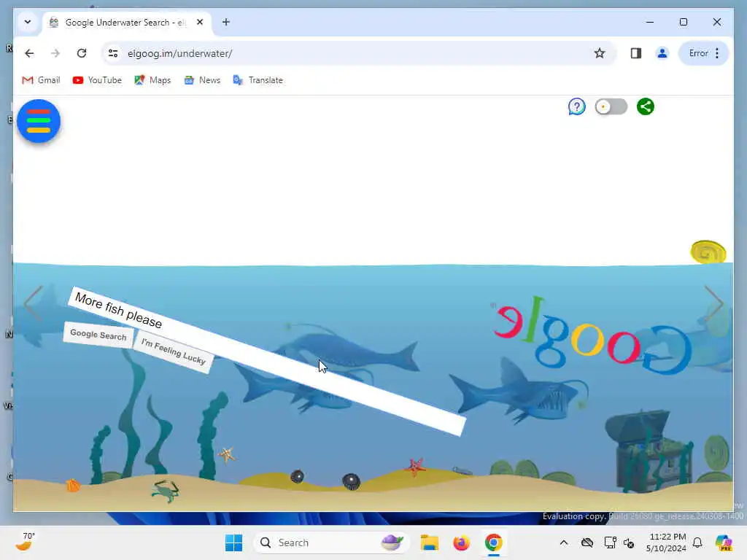Launch Firefox from the taskbar
Image resolution: width=747 pixels, height=560 pixels.
pyautogui.click(x=461, y=542)
